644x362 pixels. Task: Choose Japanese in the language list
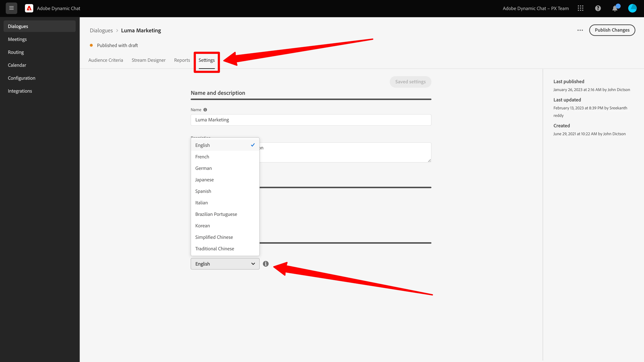point(204,180)
